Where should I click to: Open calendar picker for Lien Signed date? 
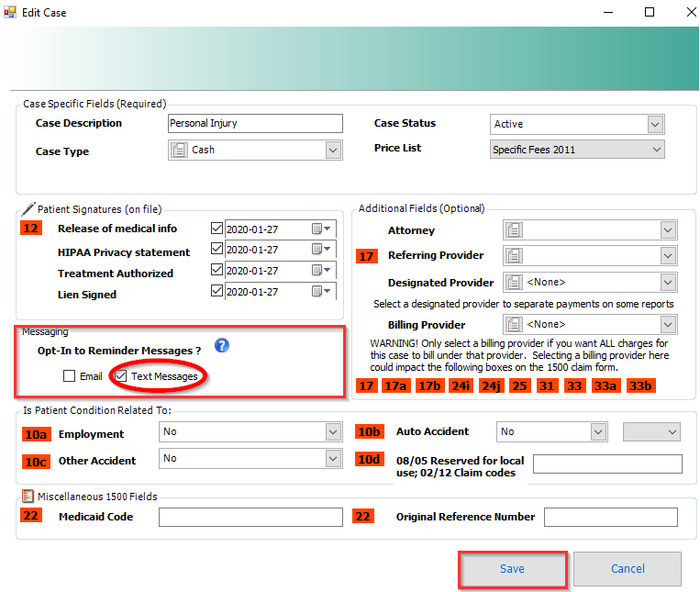click(x=317, y=291)
